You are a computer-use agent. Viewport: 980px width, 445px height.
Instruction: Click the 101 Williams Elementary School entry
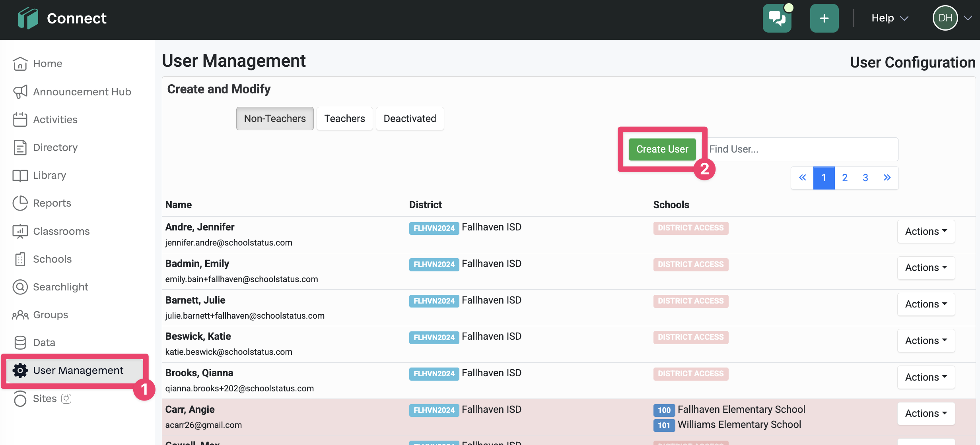pos(727,425)
